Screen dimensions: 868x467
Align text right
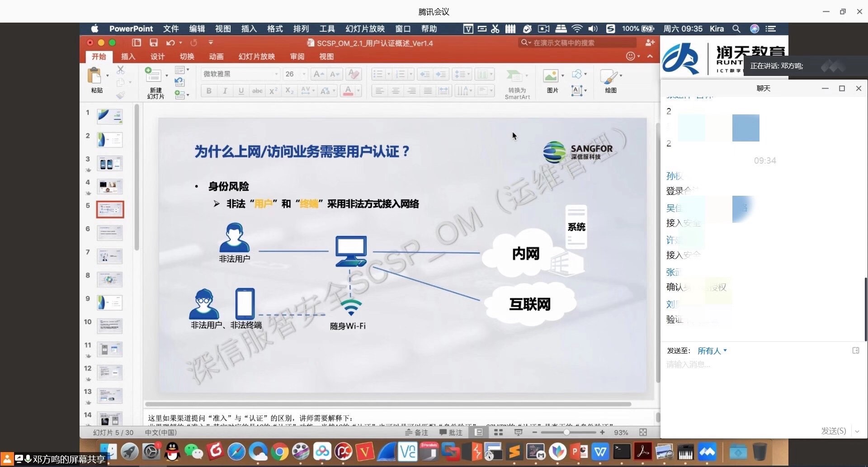pos(411,91)
